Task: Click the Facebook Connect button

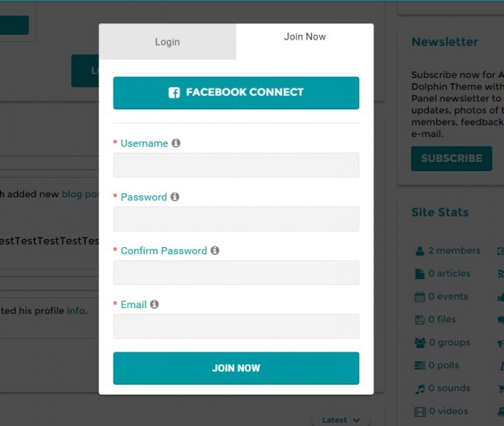Action: [236, 93]
